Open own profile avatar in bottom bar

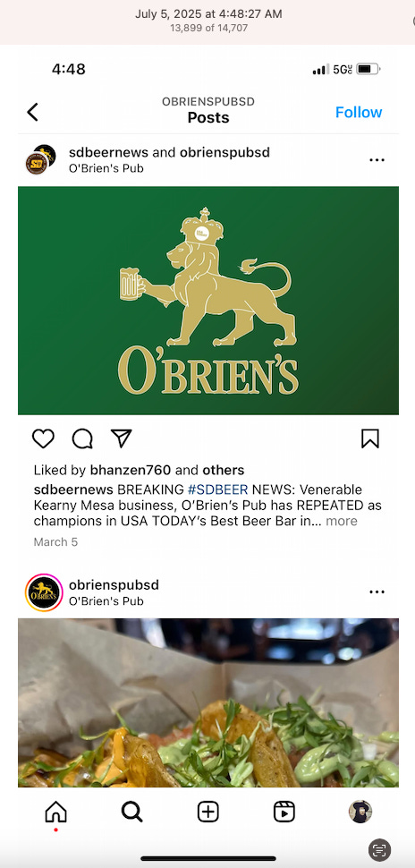click(x=360, y=812)
